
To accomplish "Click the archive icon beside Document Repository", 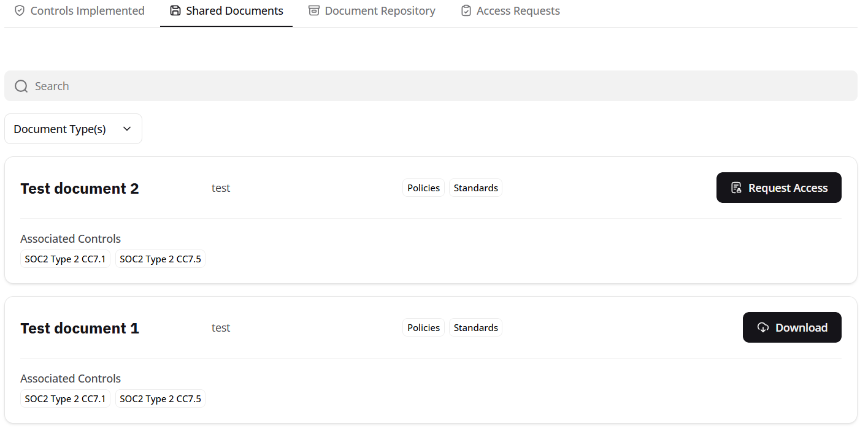I will point(314,11).
